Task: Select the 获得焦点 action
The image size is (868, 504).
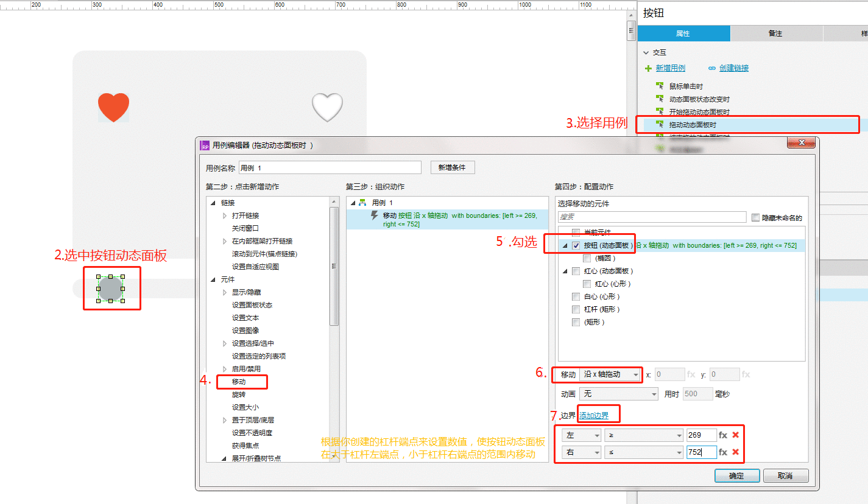Action: click(x=245, y=446)
